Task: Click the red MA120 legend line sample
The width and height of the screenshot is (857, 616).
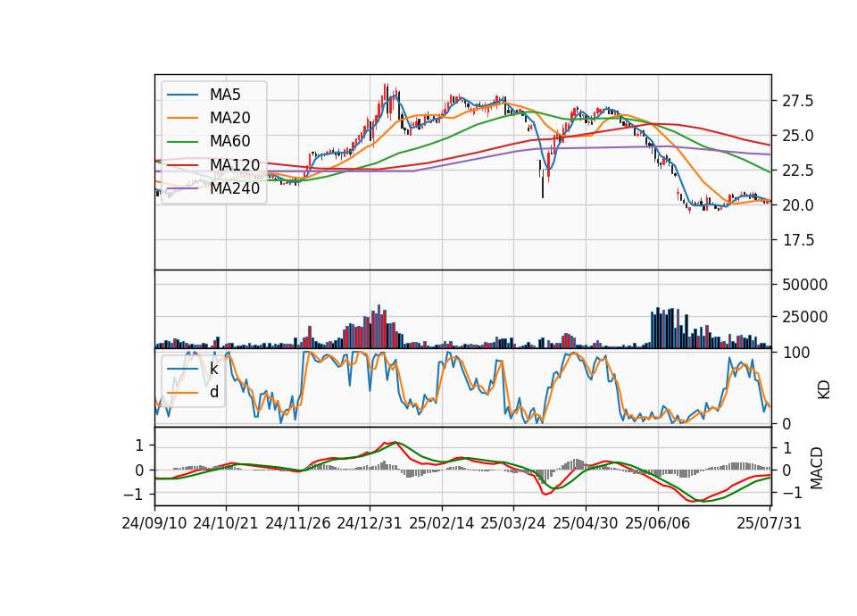Action: click(182, 166)
